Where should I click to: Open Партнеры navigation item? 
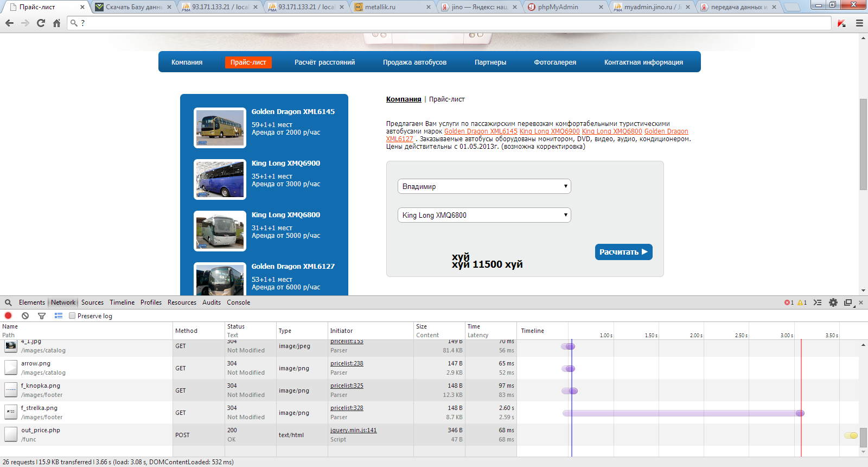click(490, 62)
